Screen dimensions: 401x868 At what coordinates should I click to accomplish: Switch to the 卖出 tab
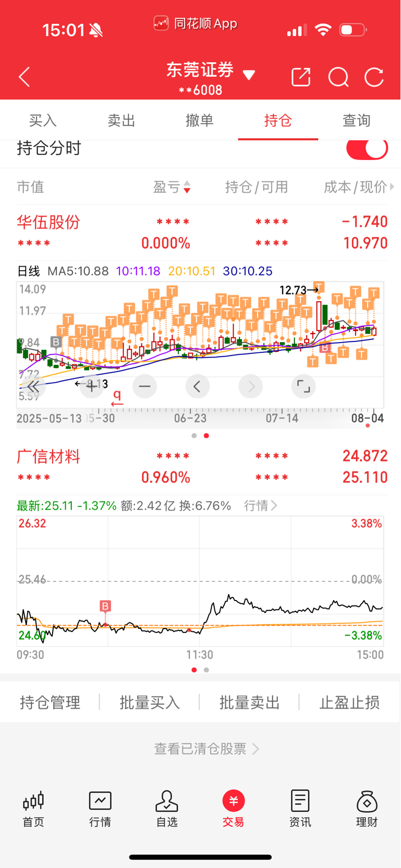tap(121, 120)
